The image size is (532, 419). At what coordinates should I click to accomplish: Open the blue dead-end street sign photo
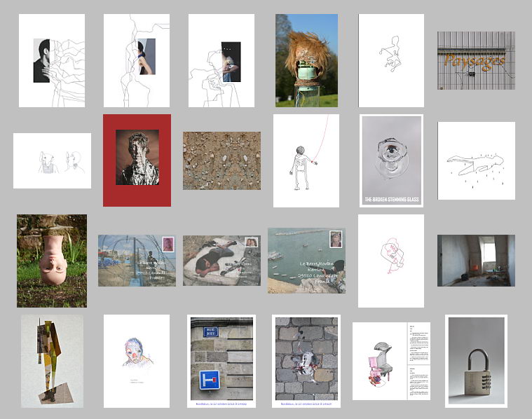tap(221, 361)
